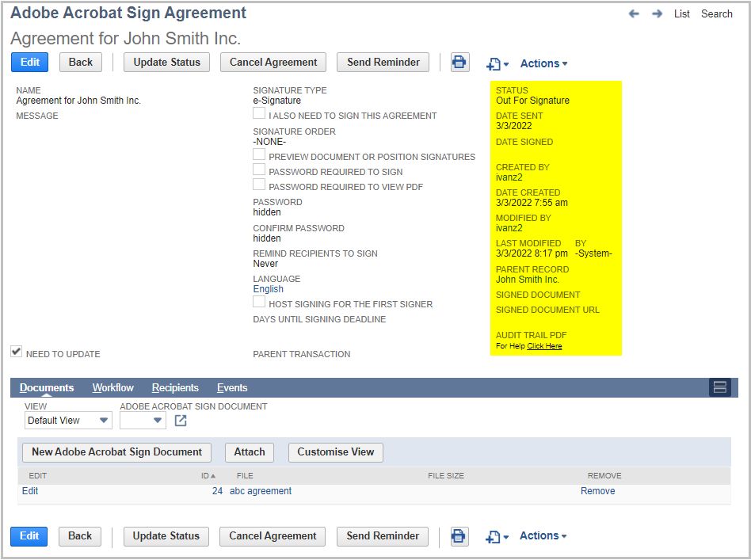The height and width of the screenshot is (560, 751).
Task: Select the Out For Signature status text
Action: [x=532, y=101]
